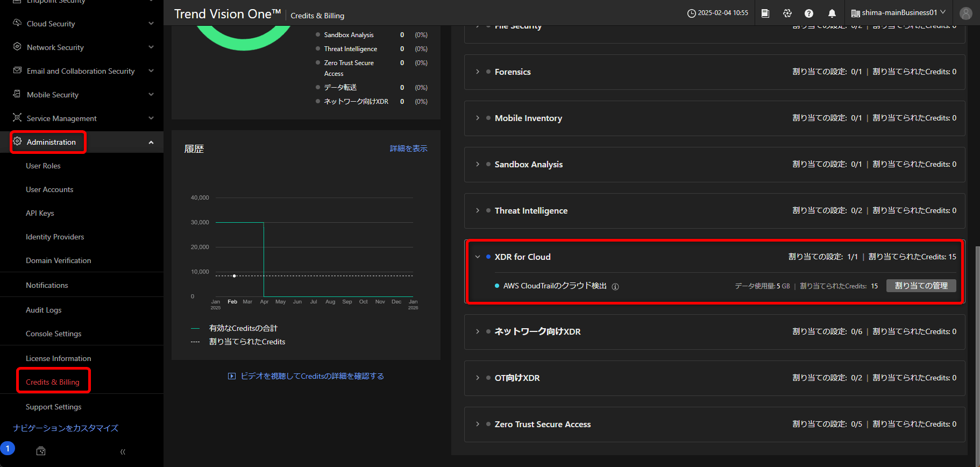
Task: Open User Accounts page
Action: 49,189
